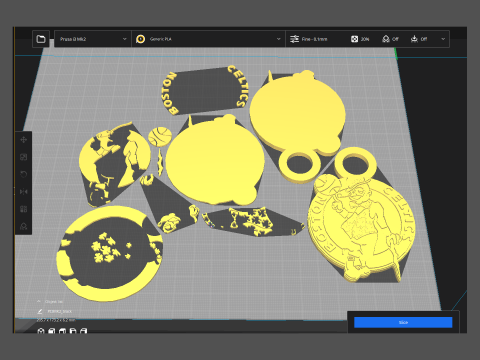Switch to top view cube icon
The height and width of the screenshot is (360, 480).
pyautogui.click(x=62, y=331)
